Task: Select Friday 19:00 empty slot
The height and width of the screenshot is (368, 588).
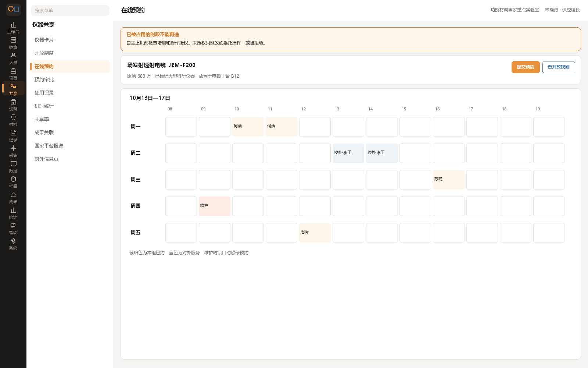Action: coord(549,233)
